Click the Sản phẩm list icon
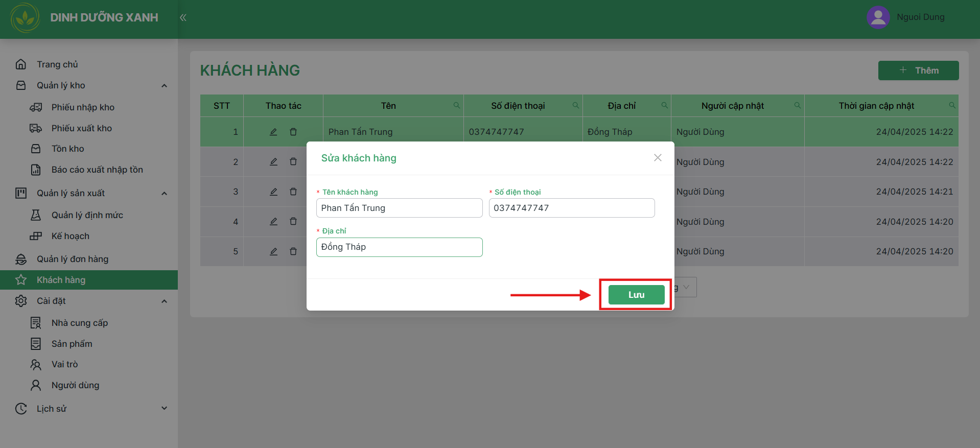 point(36,344)
